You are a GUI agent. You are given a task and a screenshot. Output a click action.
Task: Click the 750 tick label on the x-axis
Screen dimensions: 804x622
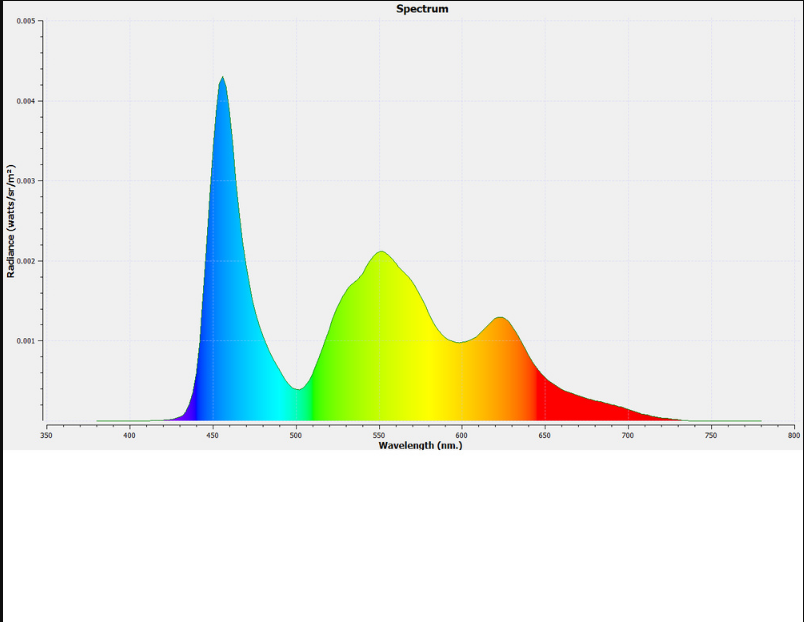click(710, 435)
